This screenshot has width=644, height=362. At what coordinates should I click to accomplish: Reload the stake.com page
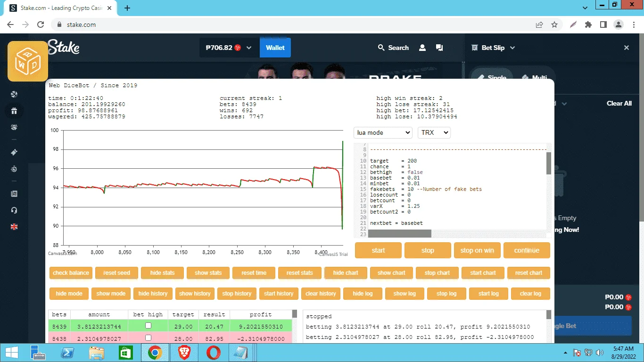point(41,25)
